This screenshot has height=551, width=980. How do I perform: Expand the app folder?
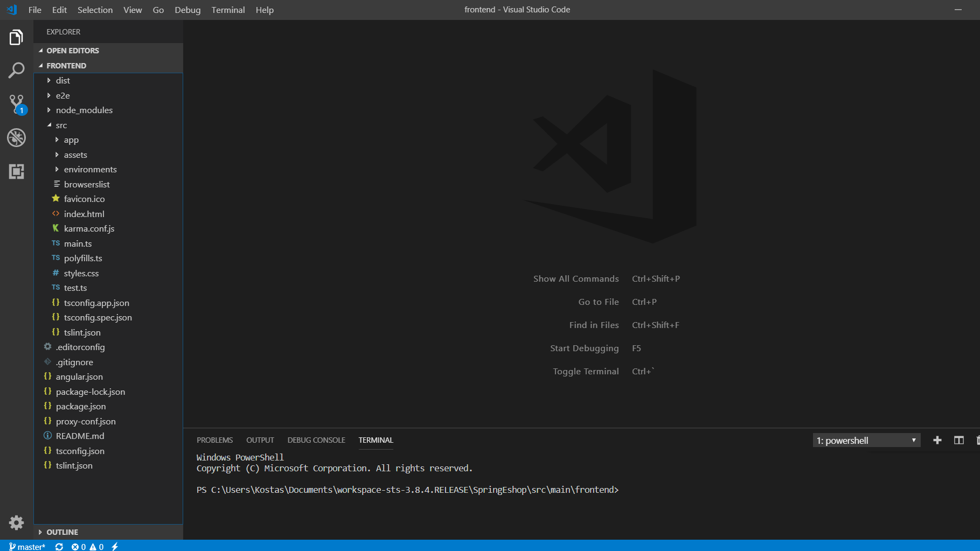pos(108,140)
